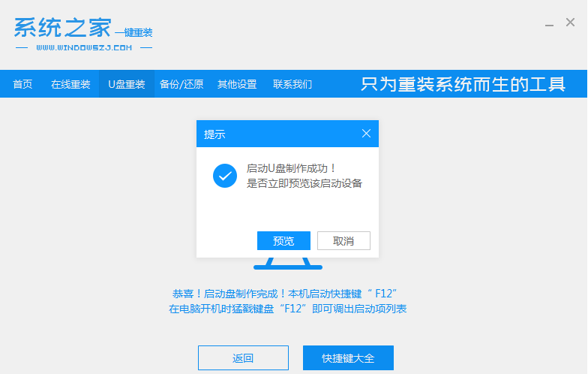Click the 返回 button

click(243, 358)
